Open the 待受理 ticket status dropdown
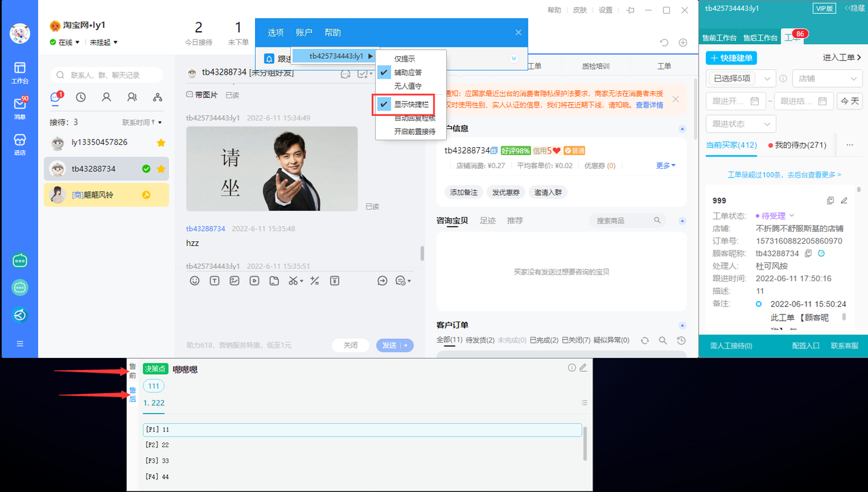868x492 pixels. pyautogui.click(x=775, y=216)
